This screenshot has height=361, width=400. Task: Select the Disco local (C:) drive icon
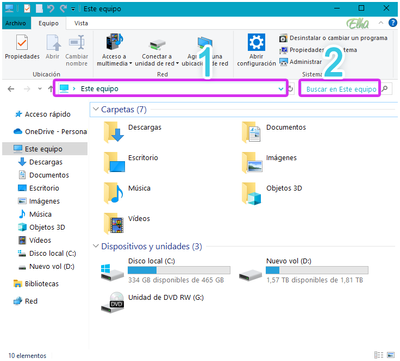[x=112, y=272]
